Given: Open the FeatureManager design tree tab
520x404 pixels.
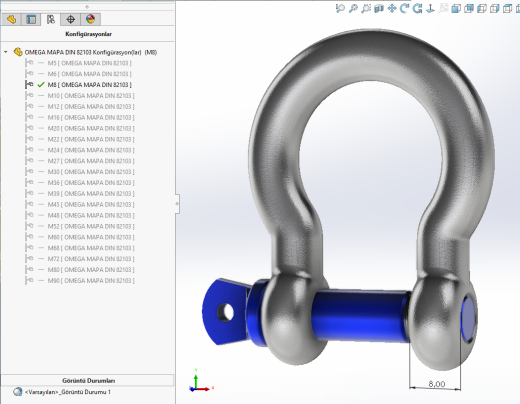Looking at the screenshot, I should (x=12, y=19).
